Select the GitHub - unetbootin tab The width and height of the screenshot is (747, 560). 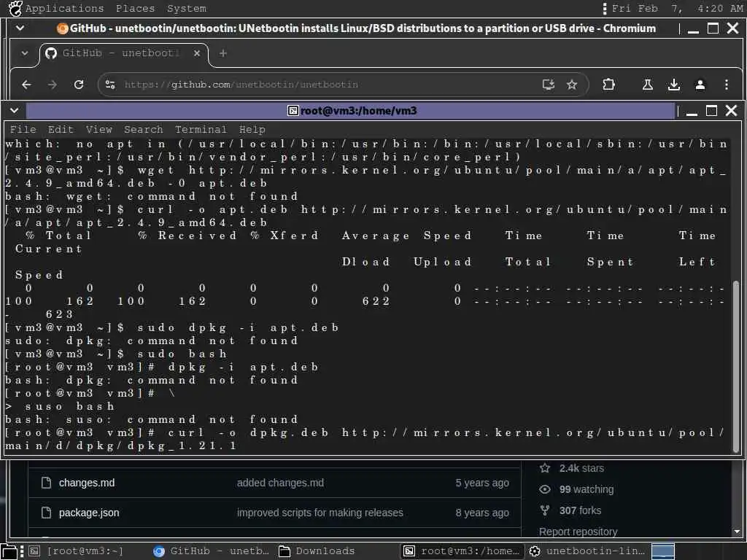(x=123, y=53)
